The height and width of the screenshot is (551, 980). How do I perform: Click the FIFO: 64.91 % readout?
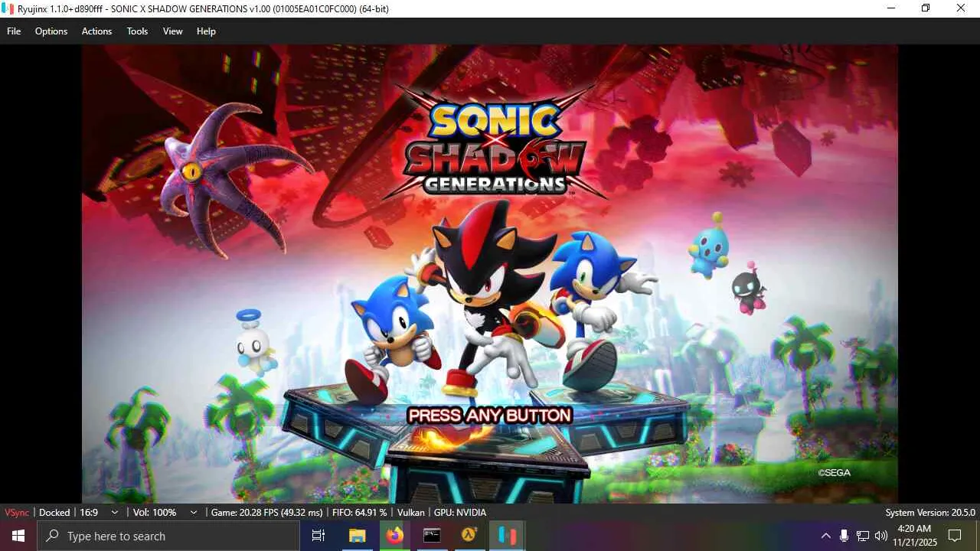point(360,513)
